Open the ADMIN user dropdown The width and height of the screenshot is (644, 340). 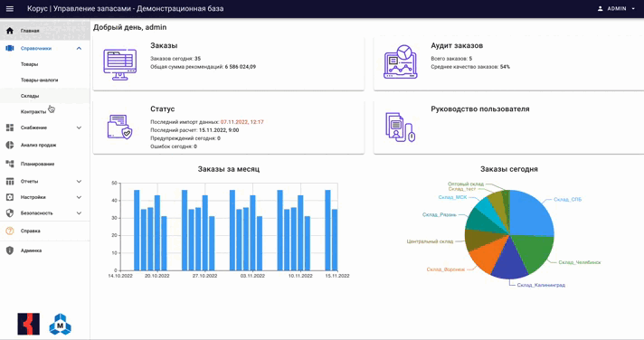pos(616,9)
